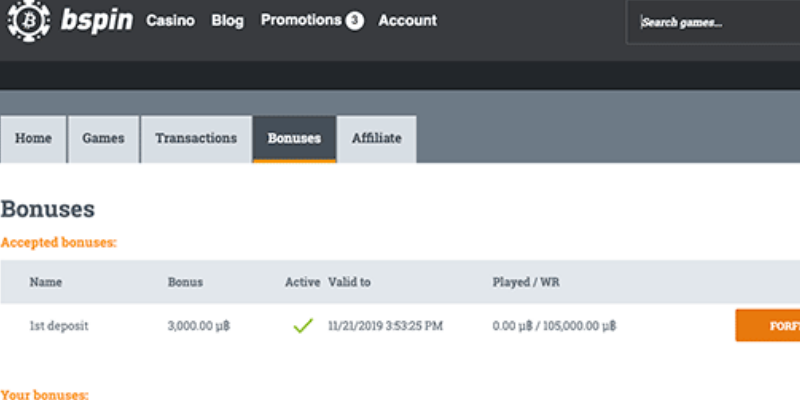Go to the Blog page
This screenshot has width=800, height=400.
click(x=227, y=20)
